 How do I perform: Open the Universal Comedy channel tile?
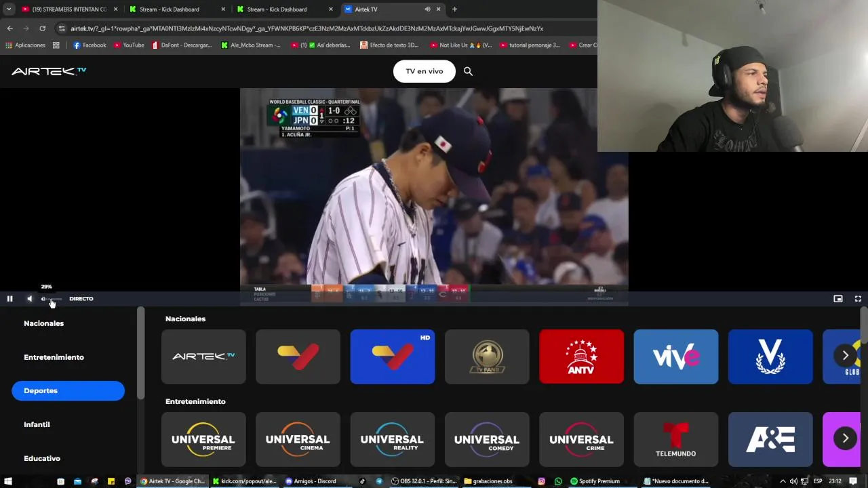click(x=487, y=439)
